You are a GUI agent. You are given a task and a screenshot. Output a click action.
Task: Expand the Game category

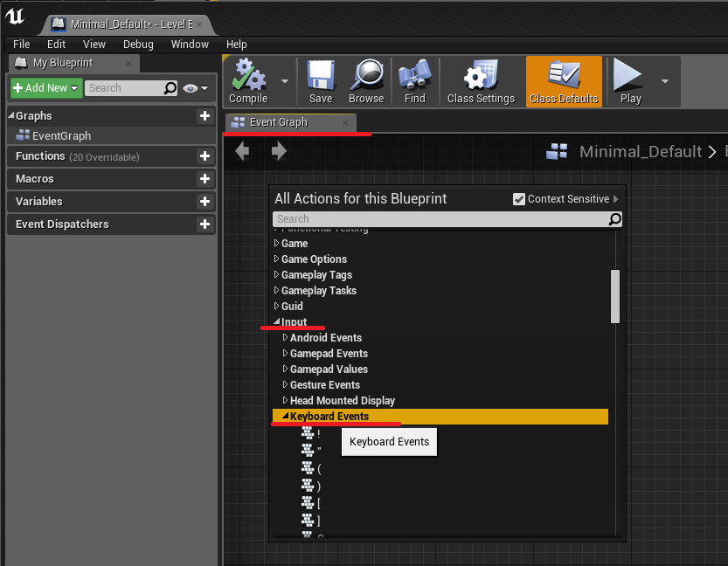tap(276, 243)
